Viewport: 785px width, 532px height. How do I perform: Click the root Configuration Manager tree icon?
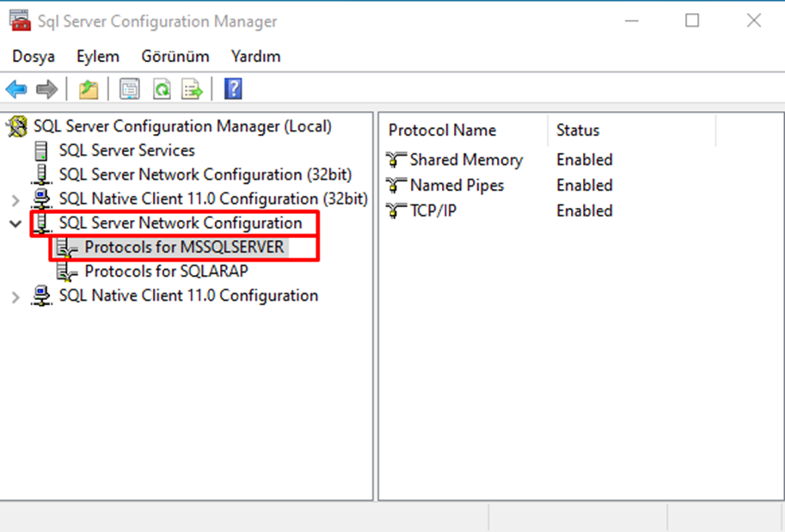coord(16,126)
